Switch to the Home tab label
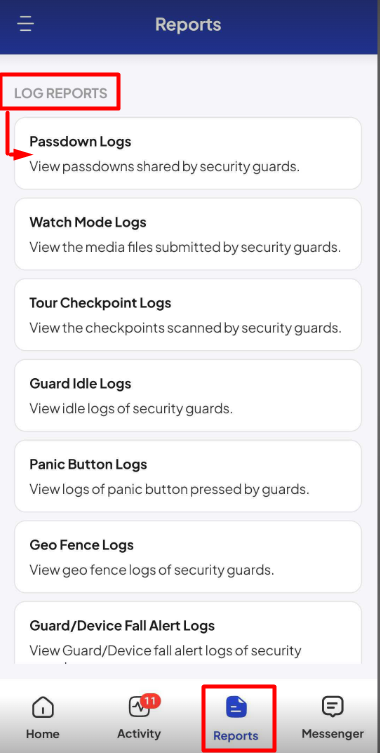 (x=43, y=734)
